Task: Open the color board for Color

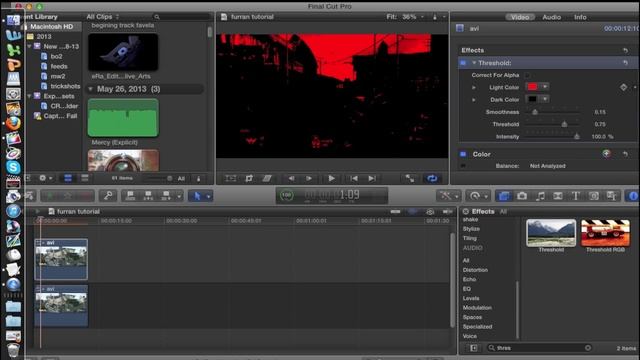Action: click(607, 153)
